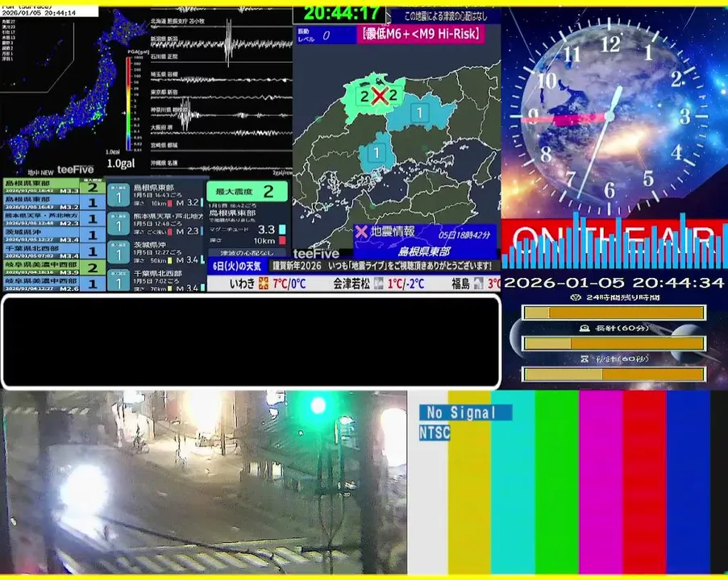Click the 2026/01/05 20:44:14 PGA timestamp

pyautogui.click(x=39, y=13)
